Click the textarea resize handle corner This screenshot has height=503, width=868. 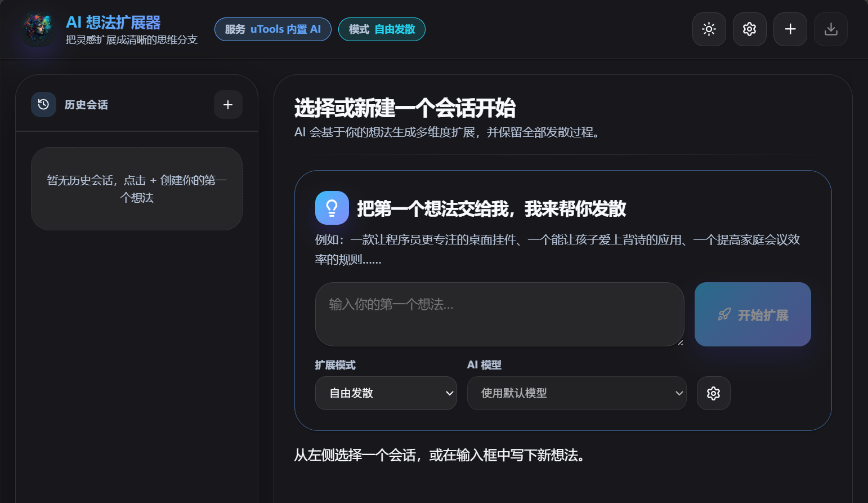click(x=680, y=342)
